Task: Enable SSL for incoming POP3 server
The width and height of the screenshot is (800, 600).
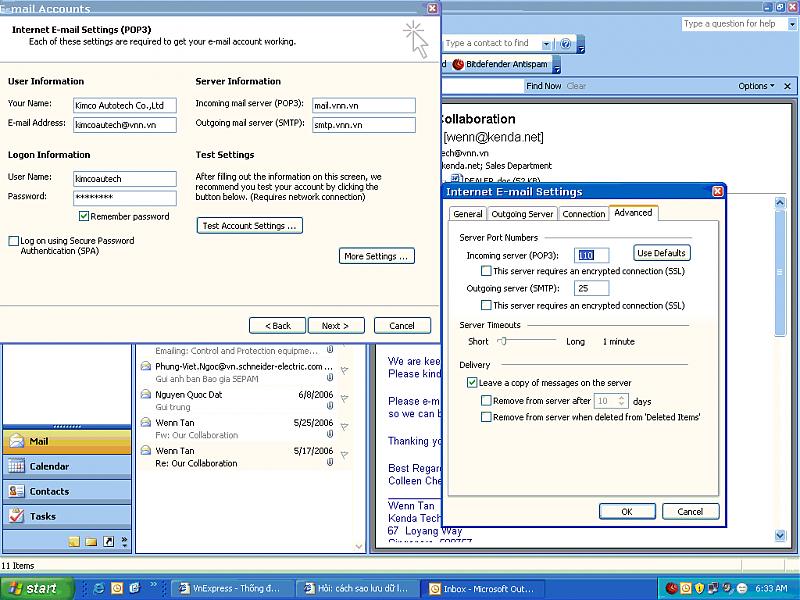Action: (486, 271)
